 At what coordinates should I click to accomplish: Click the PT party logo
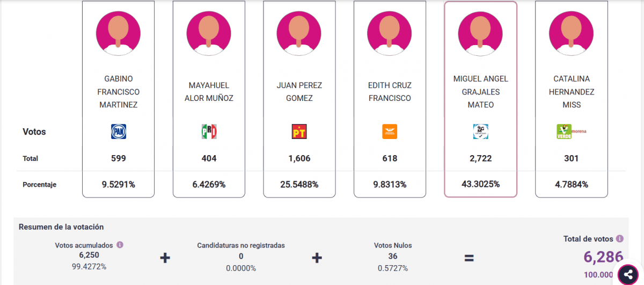299,131
